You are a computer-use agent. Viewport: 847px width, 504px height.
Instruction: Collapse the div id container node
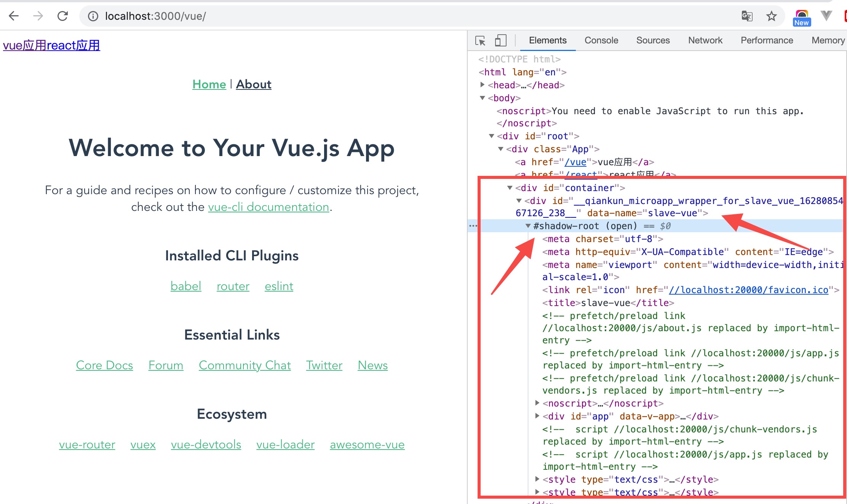tap(510, 187)
